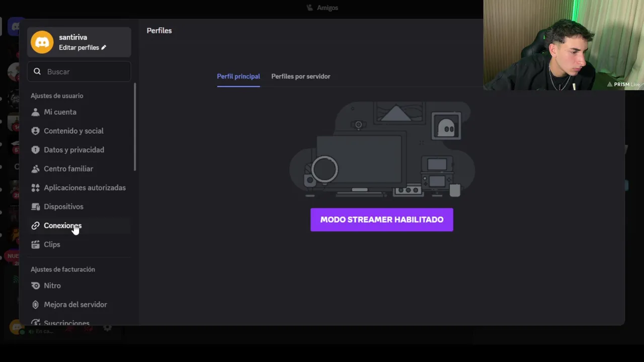
Task: Click the settings sidebar scrollbar
Action: [135, 127]
